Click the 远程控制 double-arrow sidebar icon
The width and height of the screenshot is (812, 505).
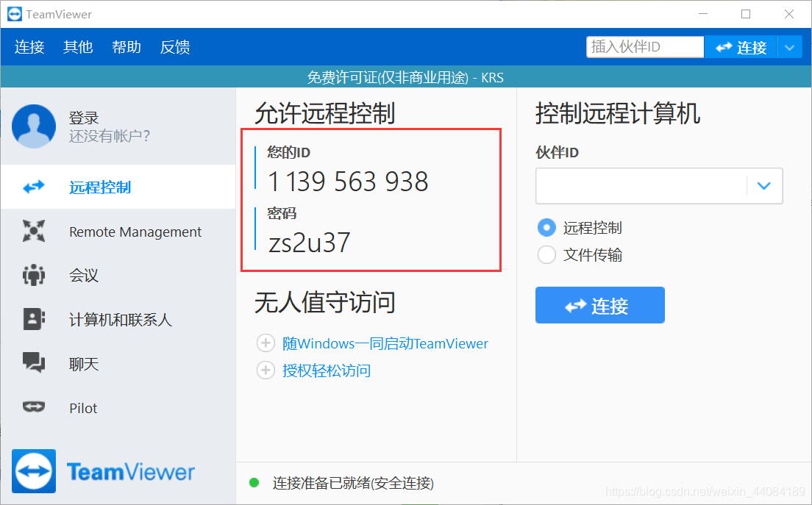click(34, 187)
